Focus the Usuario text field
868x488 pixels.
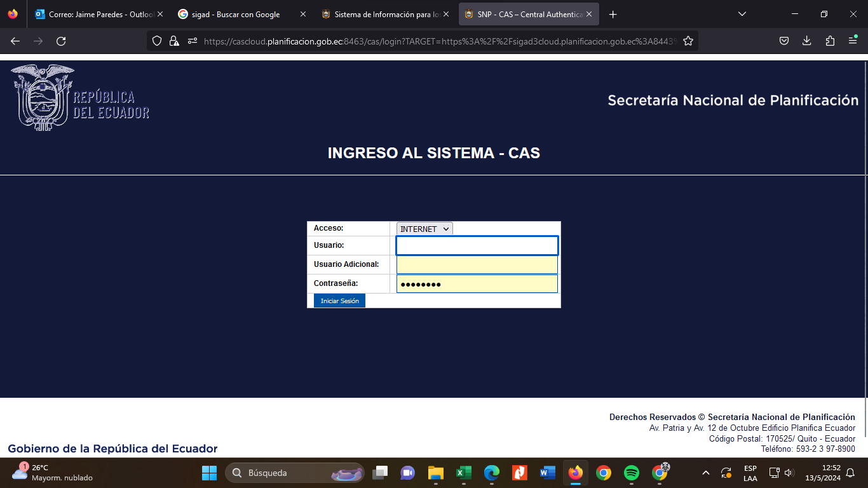point(477,246)
